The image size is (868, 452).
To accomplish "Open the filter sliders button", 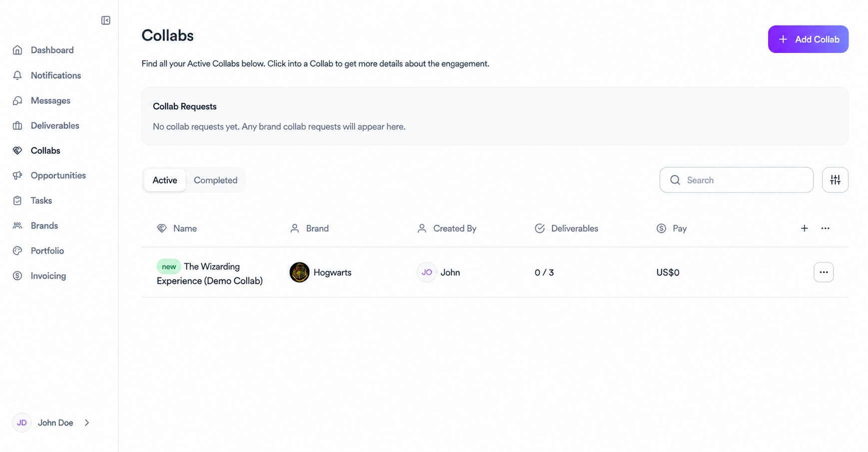I will coord(835,180).
